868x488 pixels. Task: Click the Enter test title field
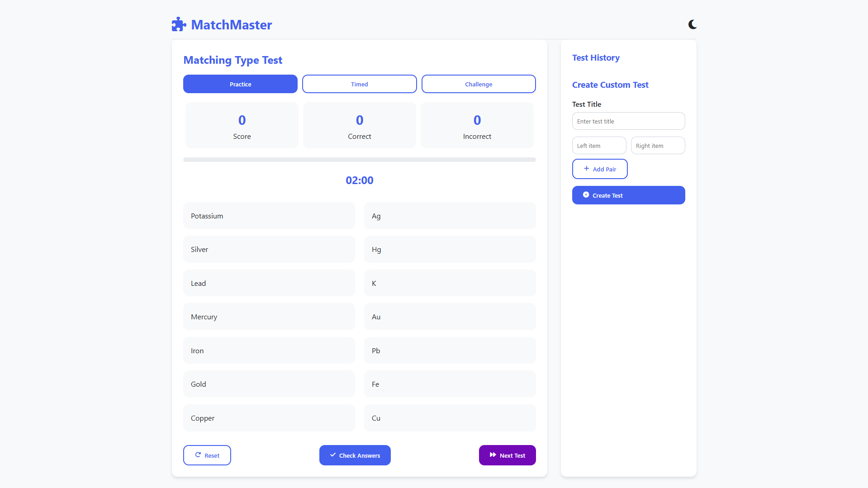[628, 121]
